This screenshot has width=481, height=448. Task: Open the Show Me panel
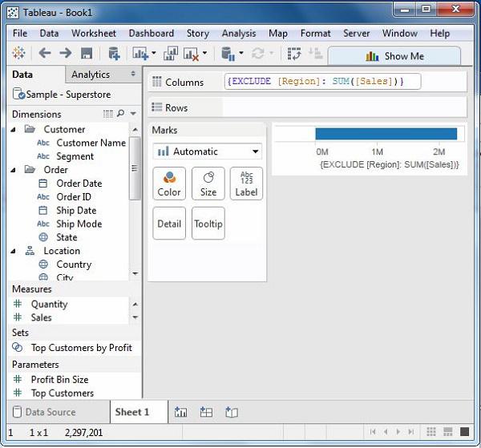[394, 56]
